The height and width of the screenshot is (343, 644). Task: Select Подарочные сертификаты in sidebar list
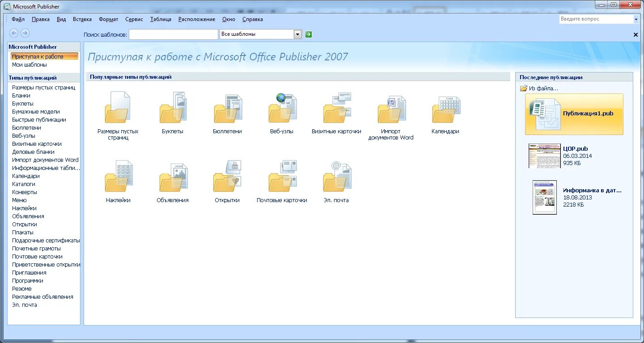[46, 240]
